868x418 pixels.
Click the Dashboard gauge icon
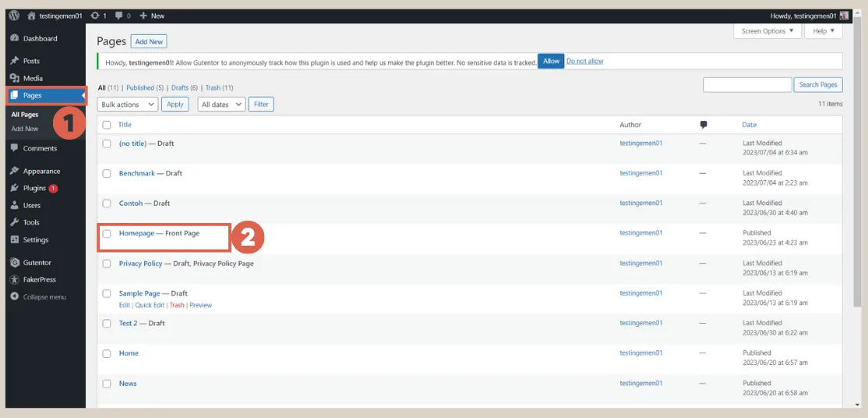(15, 38)
